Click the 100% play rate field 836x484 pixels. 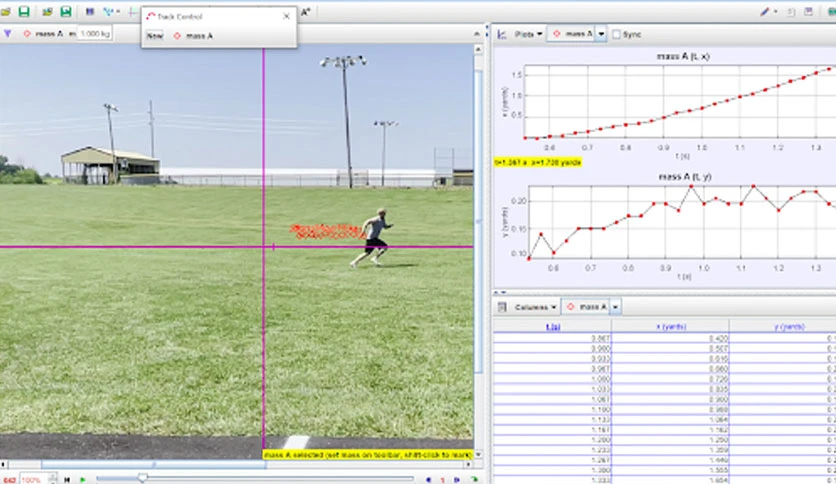[x=35, y=480]
